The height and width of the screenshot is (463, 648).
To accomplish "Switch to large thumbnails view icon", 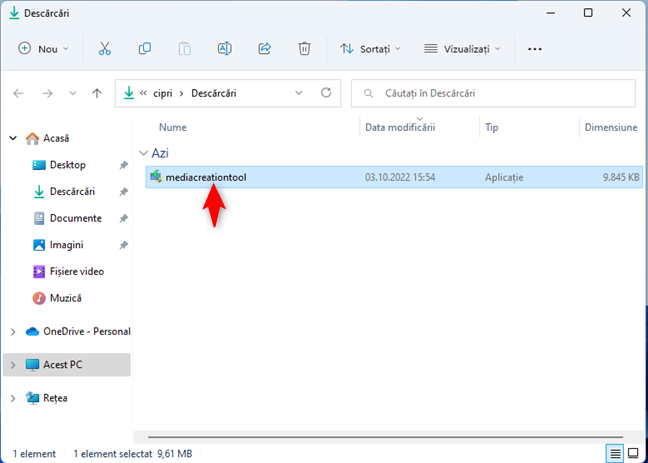I will click(x=633, y=453).
